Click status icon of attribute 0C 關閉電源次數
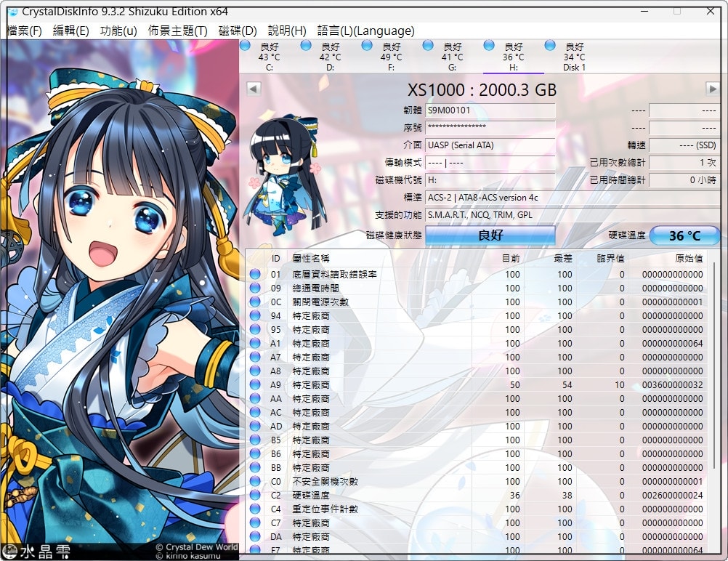The height and width of the screenshot is (561, 728). point(255,302)
